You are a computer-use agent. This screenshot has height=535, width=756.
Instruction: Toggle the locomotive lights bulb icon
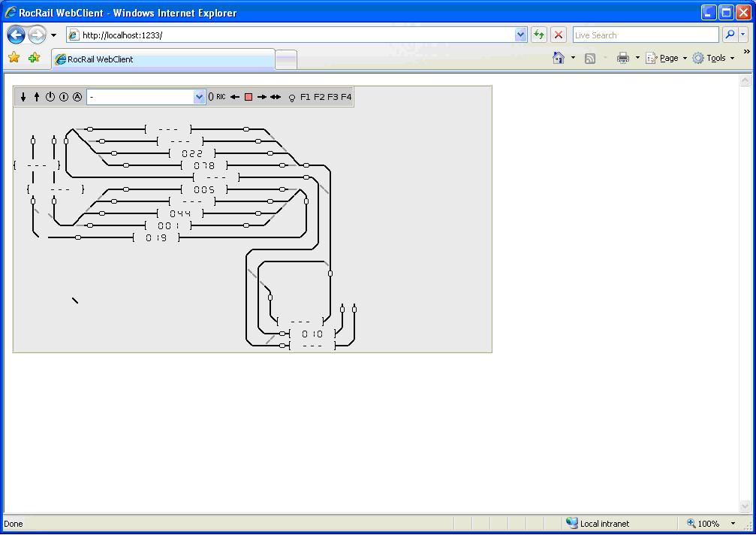(x=292, y=98)
